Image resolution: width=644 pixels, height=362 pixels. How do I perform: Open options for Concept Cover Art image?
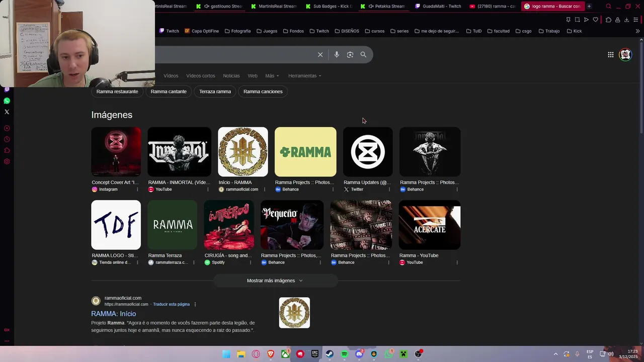point(137,190)
